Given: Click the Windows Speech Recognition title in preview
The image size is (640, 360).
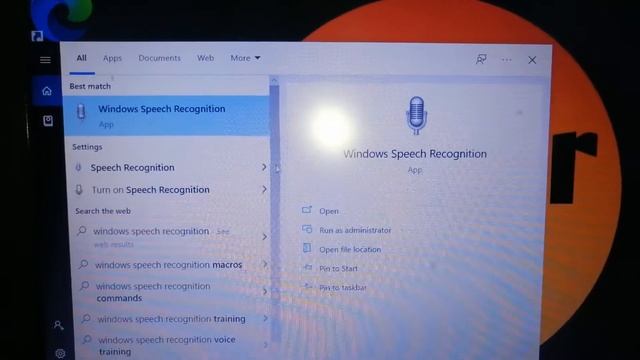Looking at the screenshot, I should coord(415,154).
